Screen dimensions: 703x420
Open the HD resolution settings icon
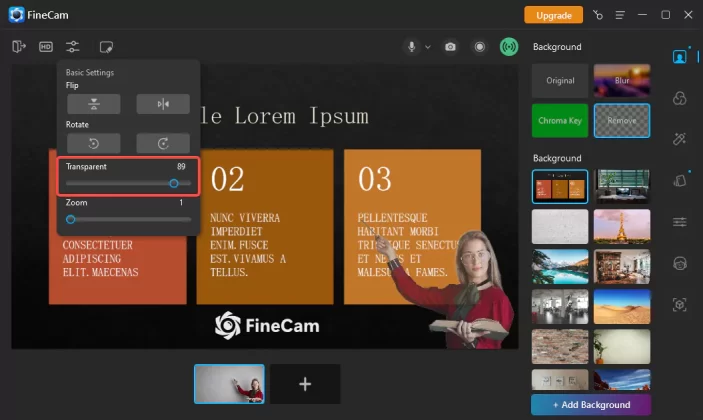[46, 47]
